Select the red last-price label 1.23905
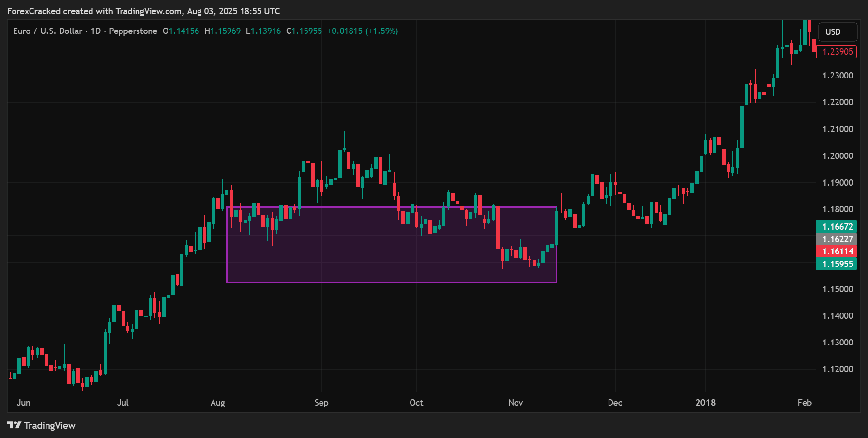The height and width of the screenshot is (438, 868). (x=837, y=51)
